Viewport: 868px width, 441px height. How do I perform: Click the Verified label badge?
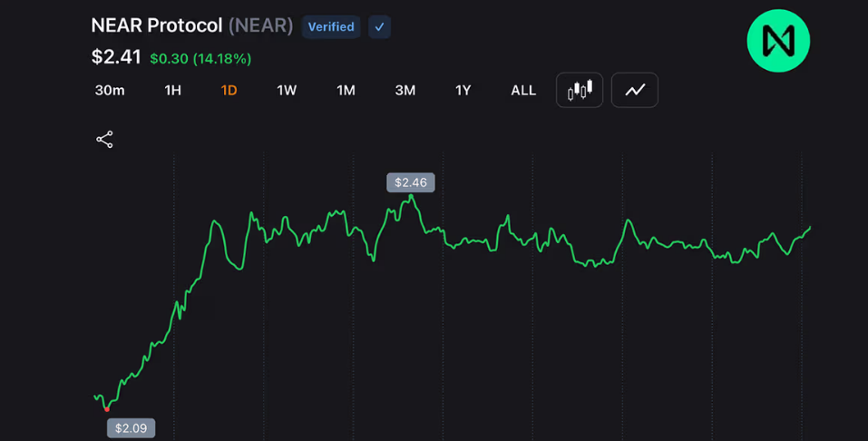tap(331, 26)
